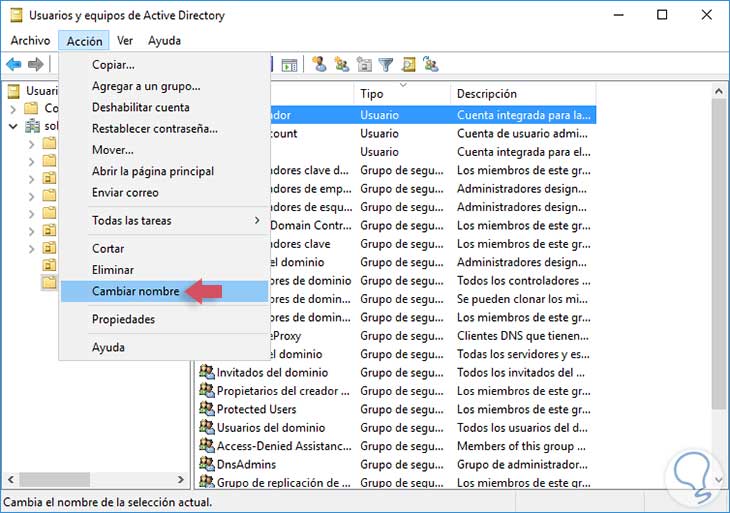This screenshot has height=513, width=730.
Task: Click 'Cuenta de usuario admi...' description
Action: click(x=522, y=134)
